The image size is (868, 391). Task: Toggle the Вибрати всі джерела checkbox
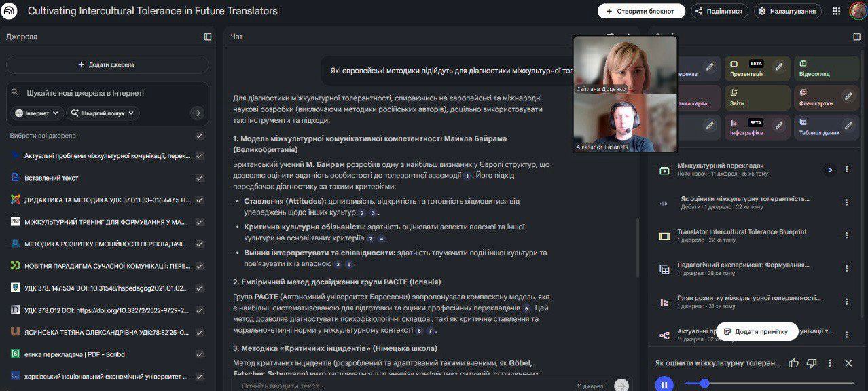[x=200, y=136]
